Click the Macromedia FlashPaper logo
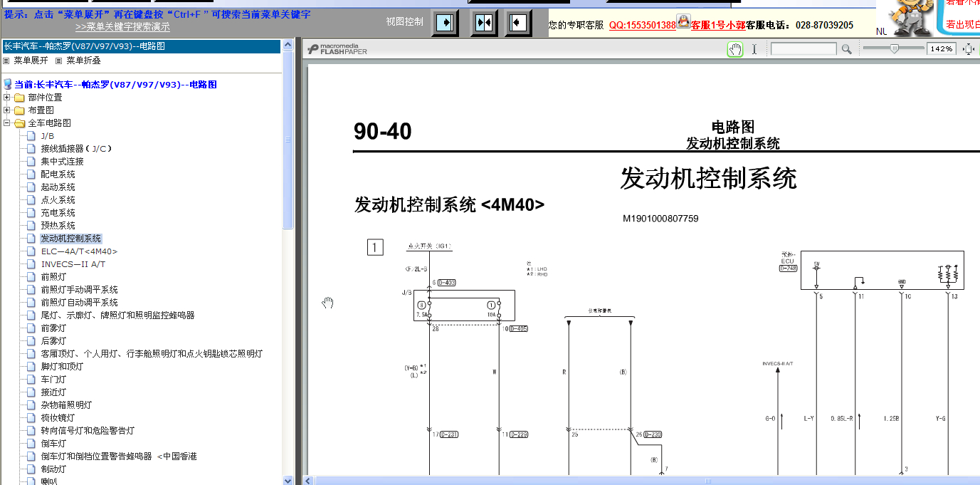The image size is (980, 485). 337,49
